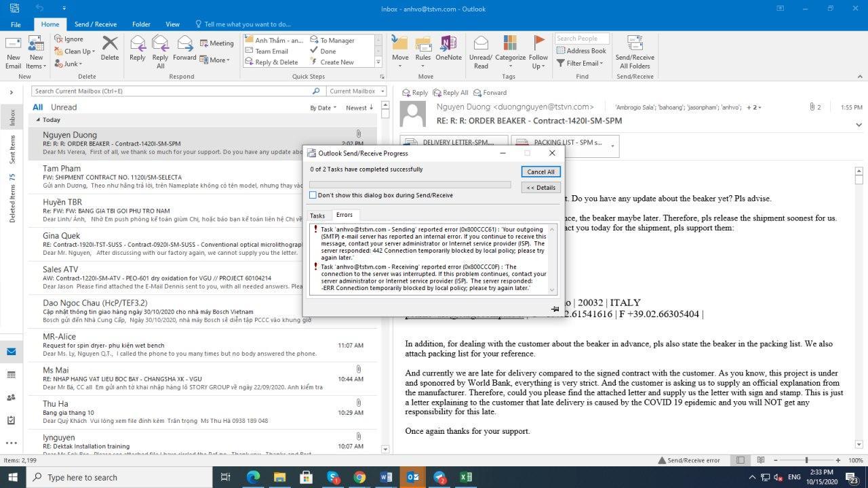Click in the Search People box

580,39
